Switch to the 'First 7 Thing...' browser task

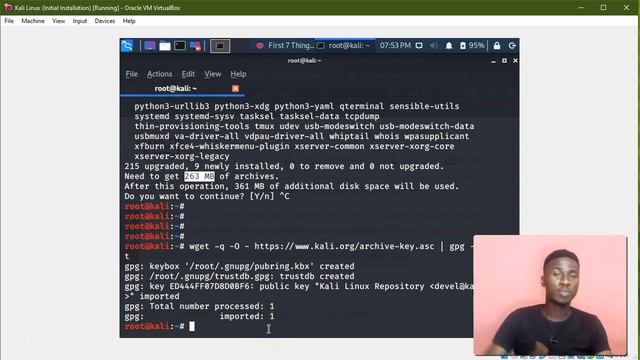pyautogui.click(x=285, y=45)
